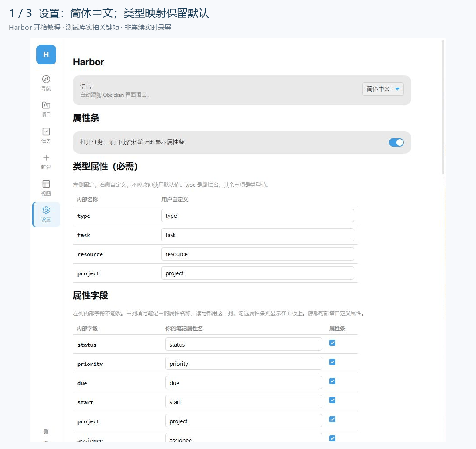Click the type custom name field
The image size is (476, 449).
(258, 216)
